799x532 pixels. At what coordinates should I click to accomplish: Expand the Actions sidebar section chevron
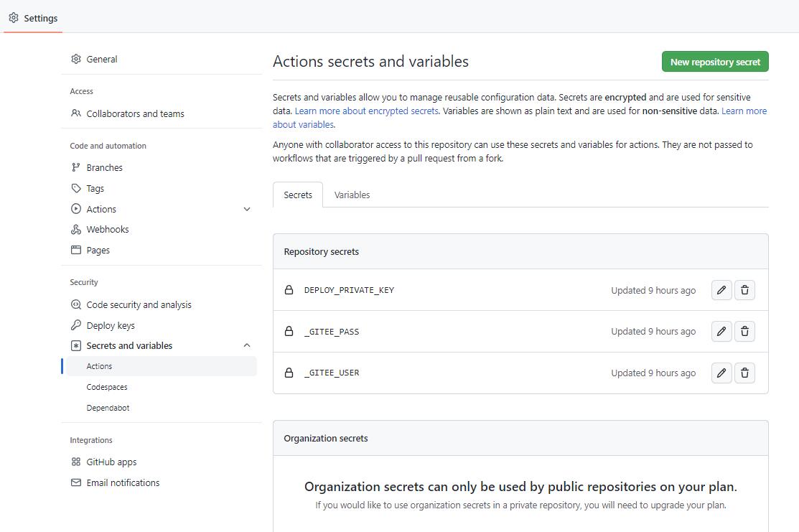click(247, 209)
